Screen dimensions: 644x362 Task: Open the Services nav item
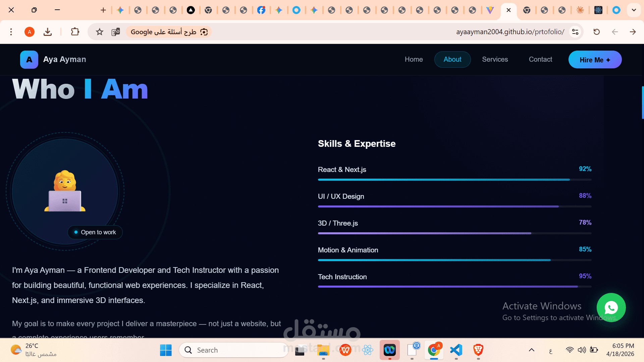point(495,59)
